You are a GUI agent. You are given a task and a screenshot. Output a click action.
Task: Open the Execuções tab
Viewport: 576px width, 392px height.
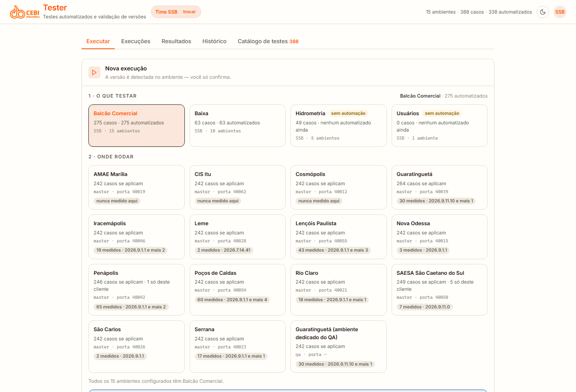136,41
